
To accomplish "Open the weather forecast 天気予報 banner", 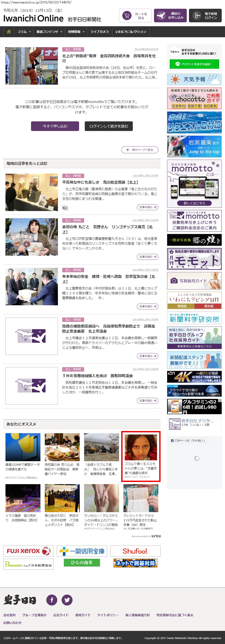I will tap(194, 80).
